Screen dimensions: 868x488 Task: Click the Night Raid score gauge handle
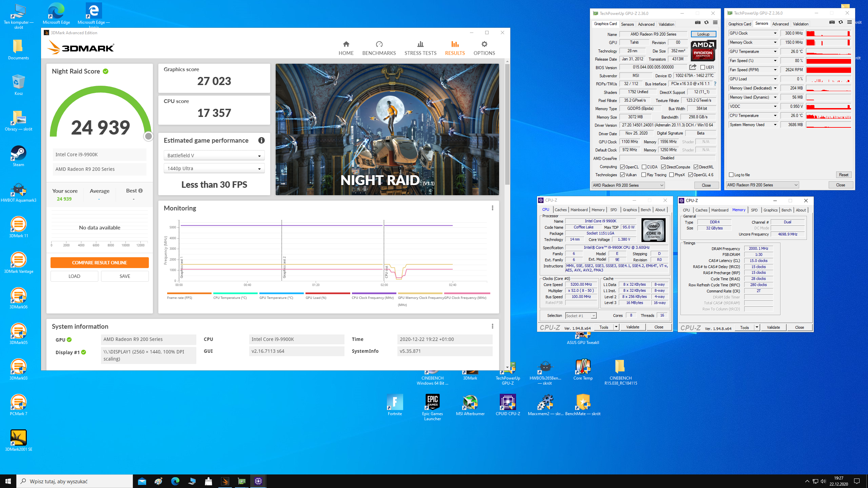(x=148, y=136)
